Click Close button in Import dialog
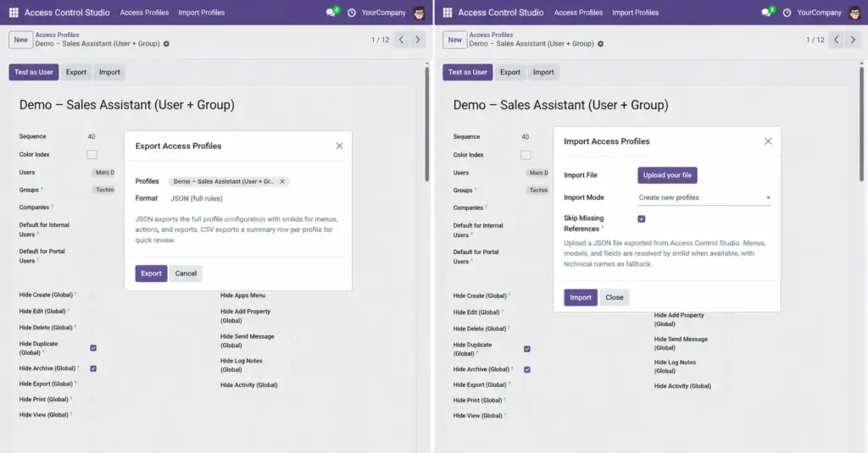The image size is (868, 453). pos(615,297)
